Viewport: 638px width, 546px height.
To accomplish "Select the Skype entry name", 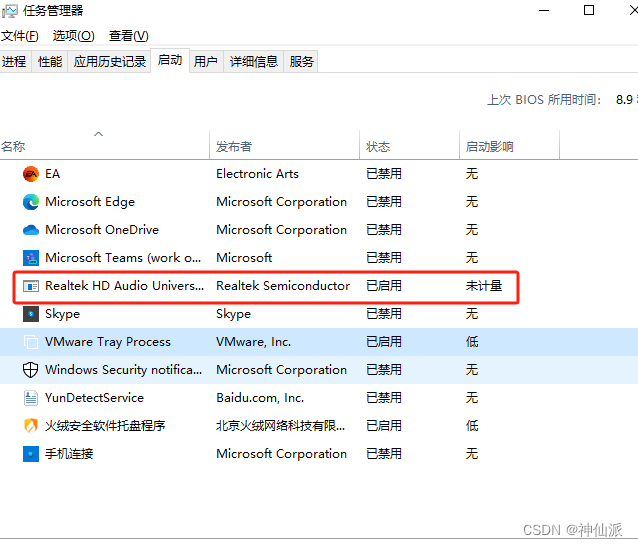I will pos(62,314).
